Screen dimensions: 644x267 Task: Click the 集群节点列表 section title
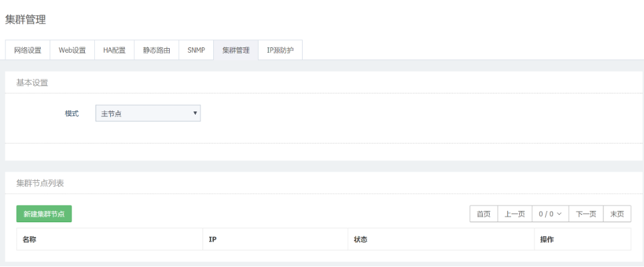40,183
